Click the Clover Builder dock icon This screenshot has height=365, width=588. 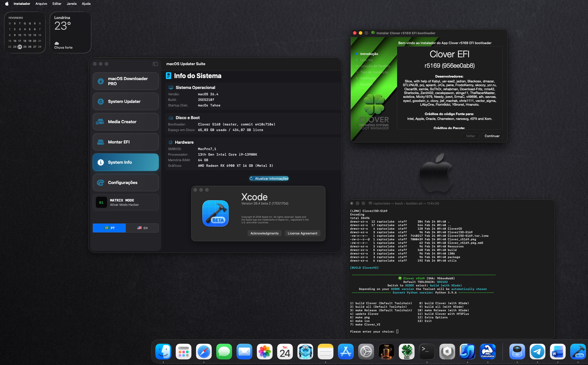(x=406, y=352)
